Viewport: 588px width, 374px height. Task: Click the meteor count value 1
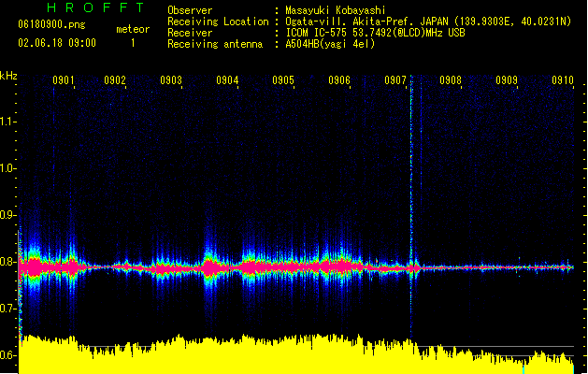point(133,43)
